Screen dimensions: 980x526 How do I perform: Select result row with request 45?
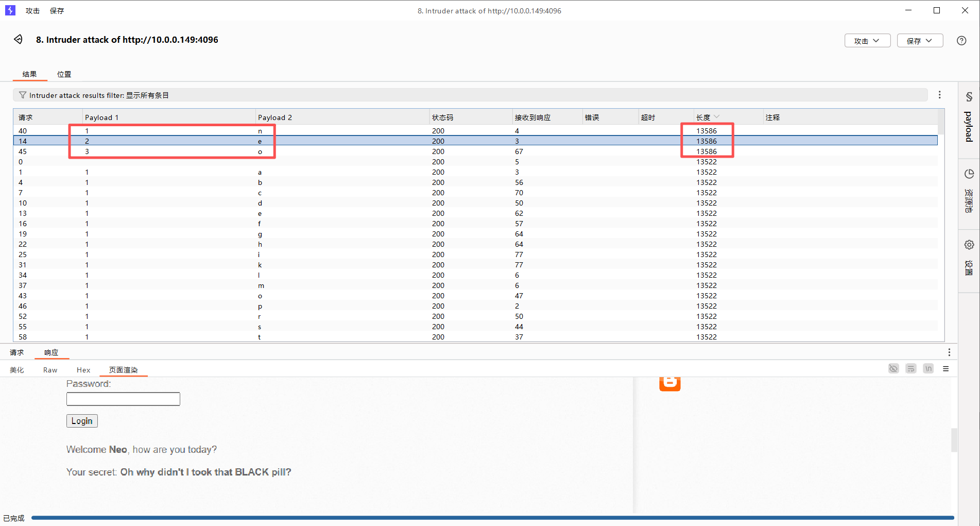475,151
